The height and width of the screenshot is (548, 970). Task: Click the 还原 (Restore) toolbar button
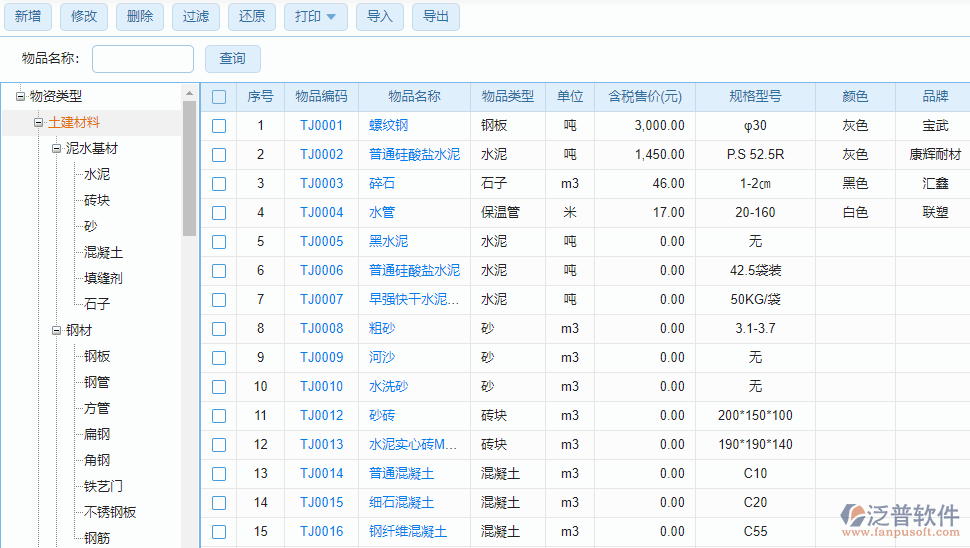click(252, 16)
